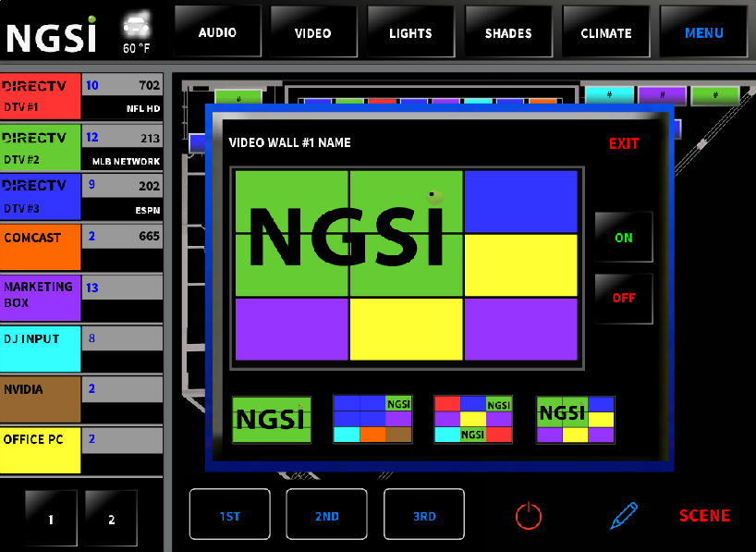Click the MLB NETWORK channel label
Screen dimensions: 756x552
point(126,162)
